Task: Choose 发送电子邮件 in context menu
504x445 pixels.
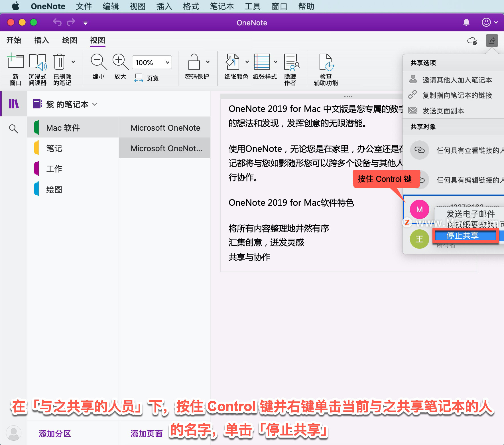Action: tap(470, 214)
